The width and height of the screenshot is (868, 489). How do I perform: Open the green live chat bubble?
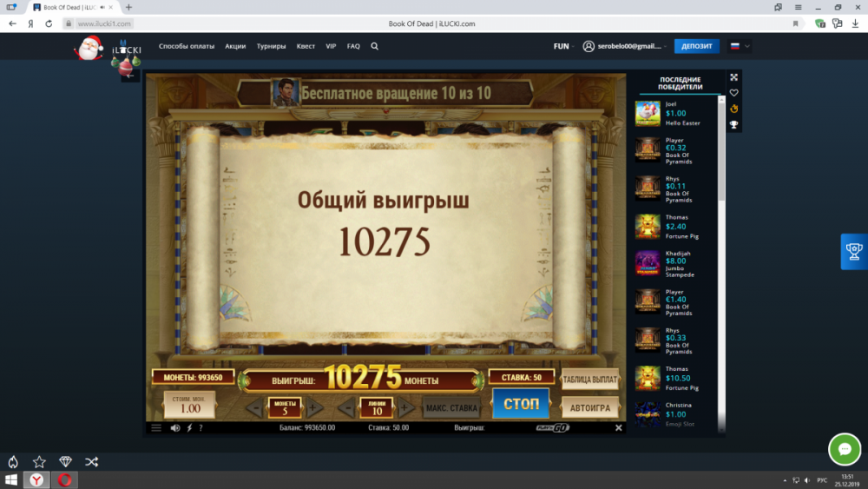coord(844,449)
